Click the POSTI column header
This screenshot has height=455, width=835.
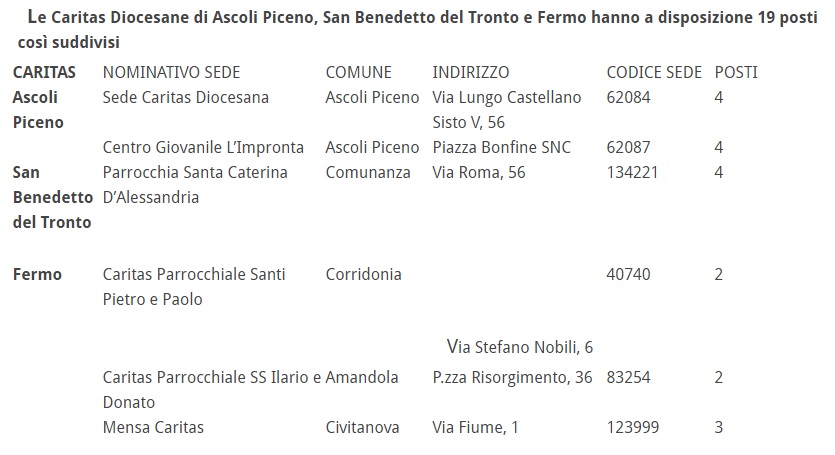(x=736, y=73)
